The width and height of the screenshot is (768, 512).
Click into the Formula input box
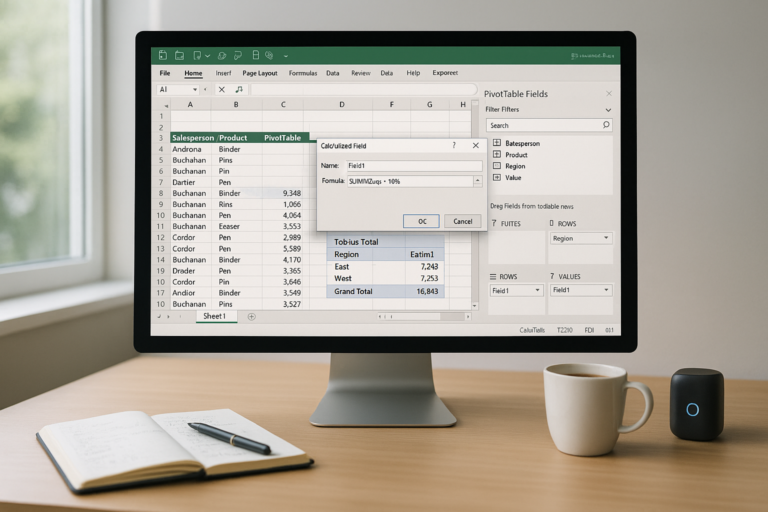[x=410, y=181]
